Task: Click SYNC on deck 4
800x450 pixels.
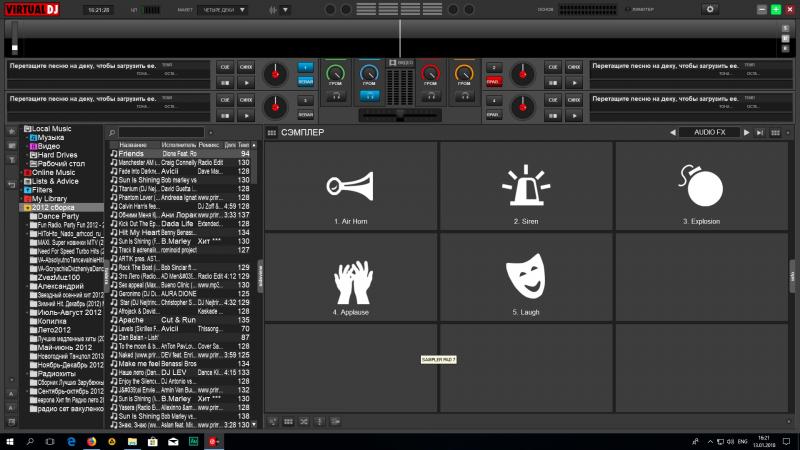Action: coord(574,100)
